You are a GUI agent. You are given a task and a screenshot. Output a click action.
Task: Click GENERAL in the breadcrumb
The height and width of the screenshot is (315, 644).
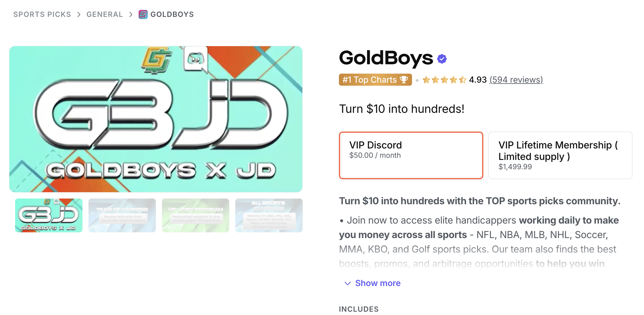[104, 14]
